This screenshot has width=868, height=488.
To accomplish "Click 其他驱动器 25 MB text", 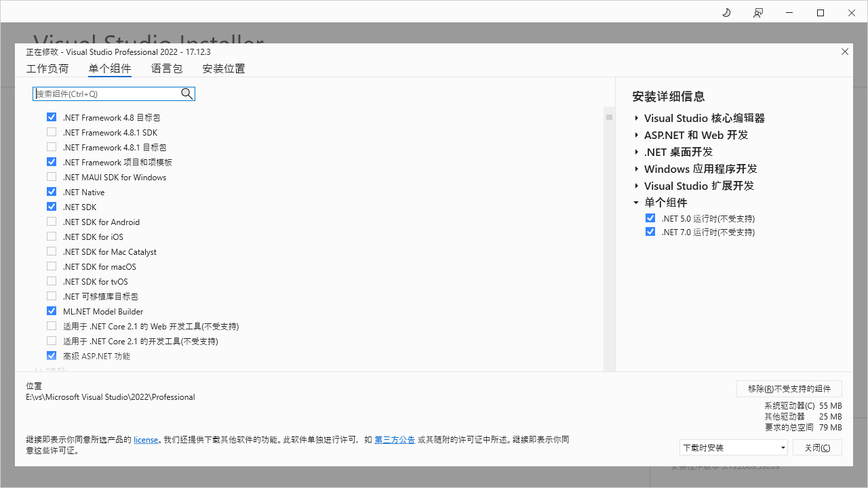I will coord(803,416).
